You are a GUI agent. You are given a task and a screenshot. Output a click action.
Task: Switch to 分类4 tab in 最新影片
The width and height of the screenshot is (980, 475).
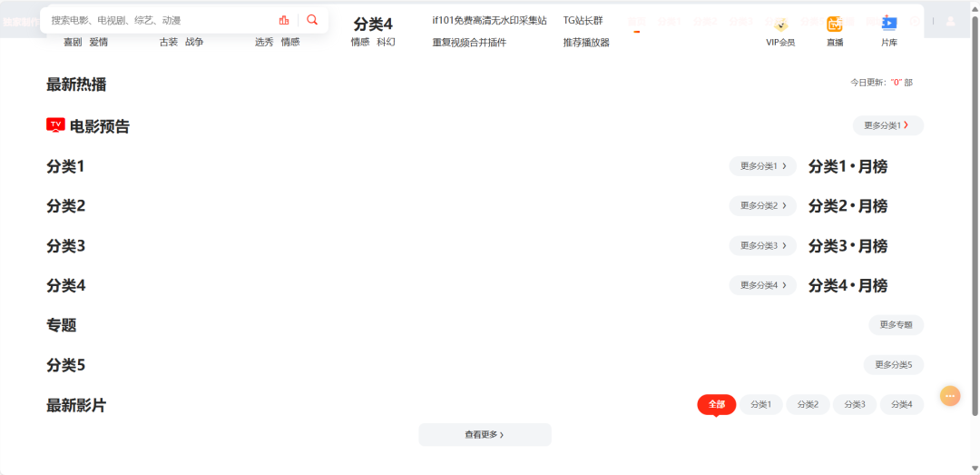(901, 404)
